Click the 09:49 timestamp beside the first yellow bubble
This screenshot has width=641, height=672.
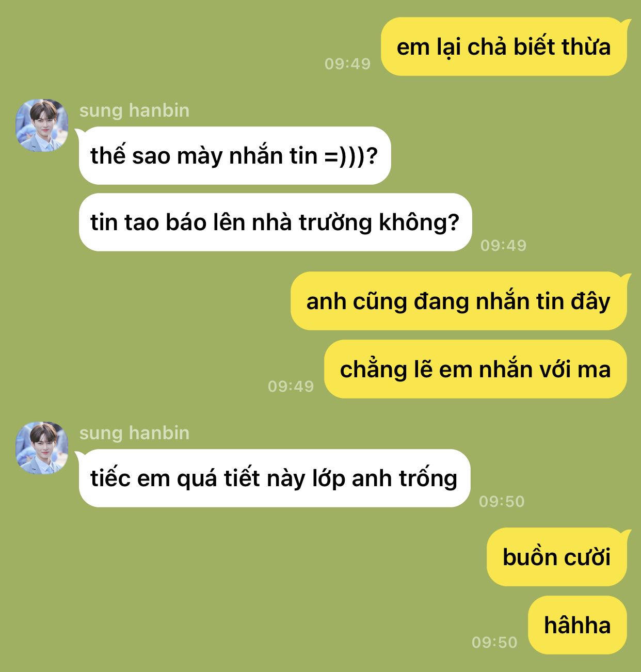click(x=348, y=63)
